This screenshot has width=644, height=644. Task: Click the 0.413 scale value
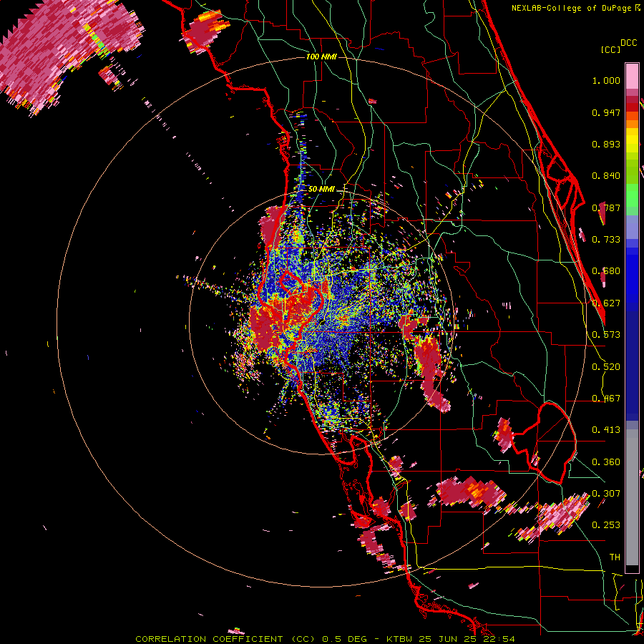606,430
